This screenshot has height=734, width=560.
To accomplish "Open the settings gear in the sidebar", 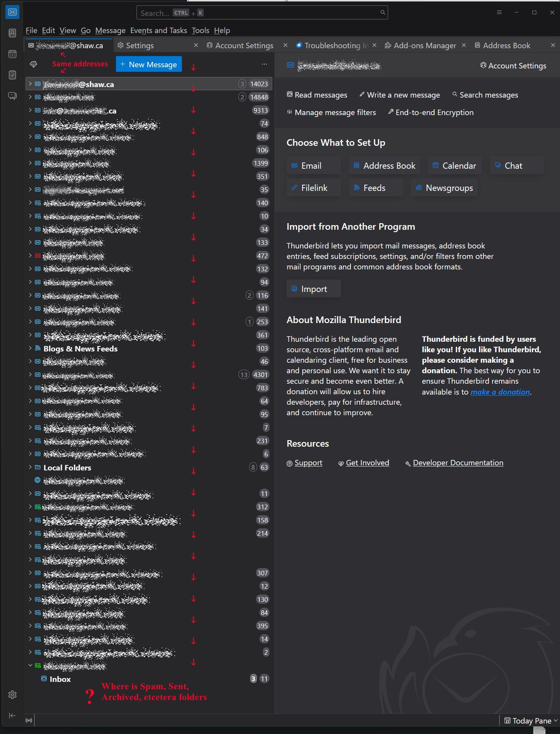I will (x=12, y=695).
